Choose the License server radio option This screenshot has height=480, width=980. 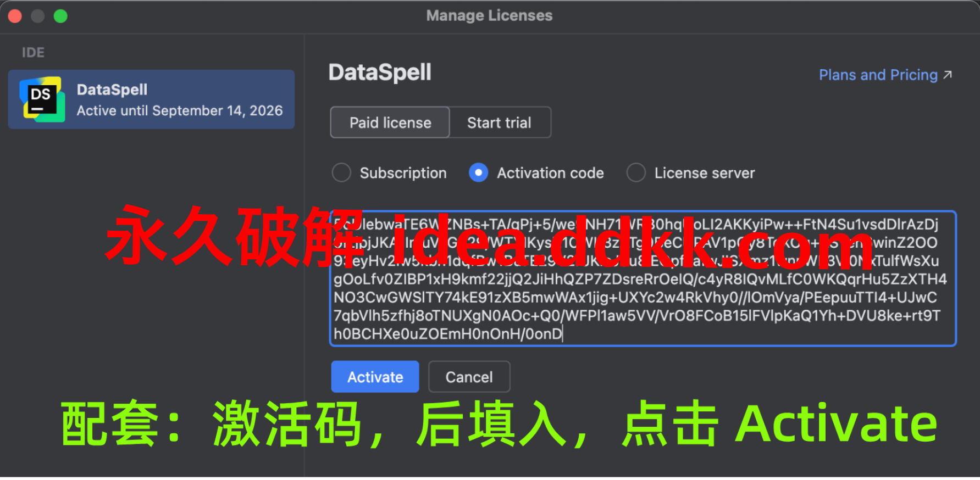[x=636, y=172]
